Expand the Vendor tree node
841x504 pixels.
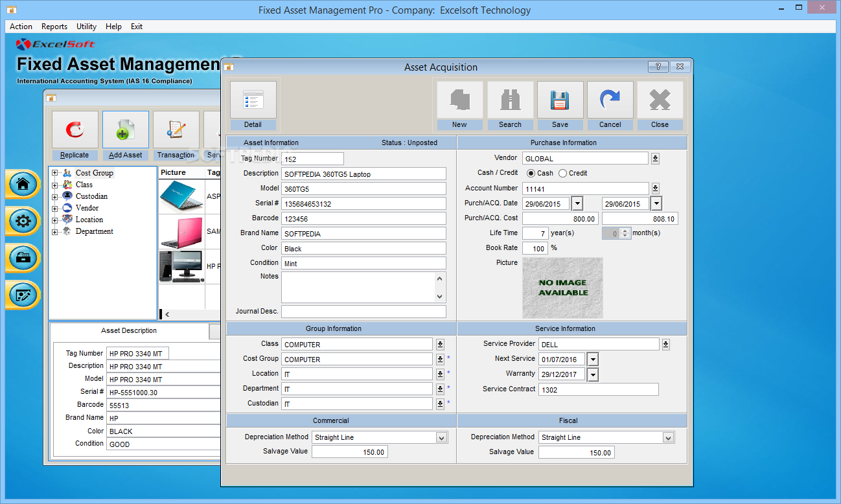(55, 208)
